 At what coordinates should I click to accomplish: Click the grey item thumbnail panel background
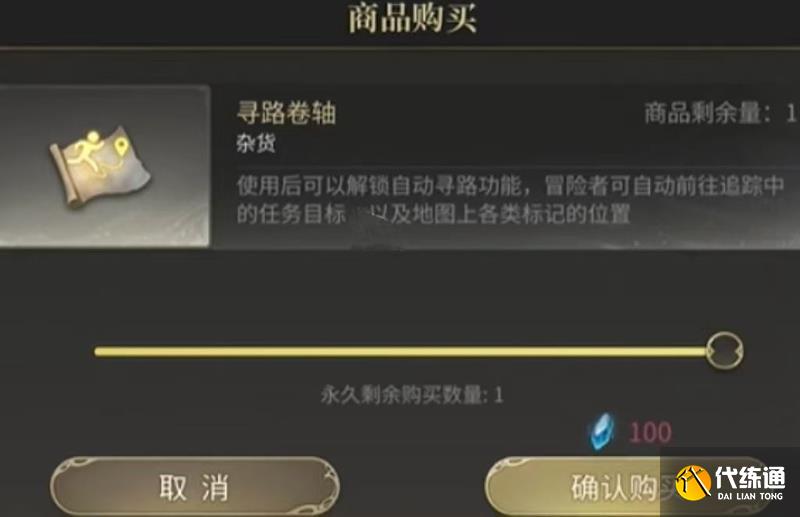coord(104,166)
